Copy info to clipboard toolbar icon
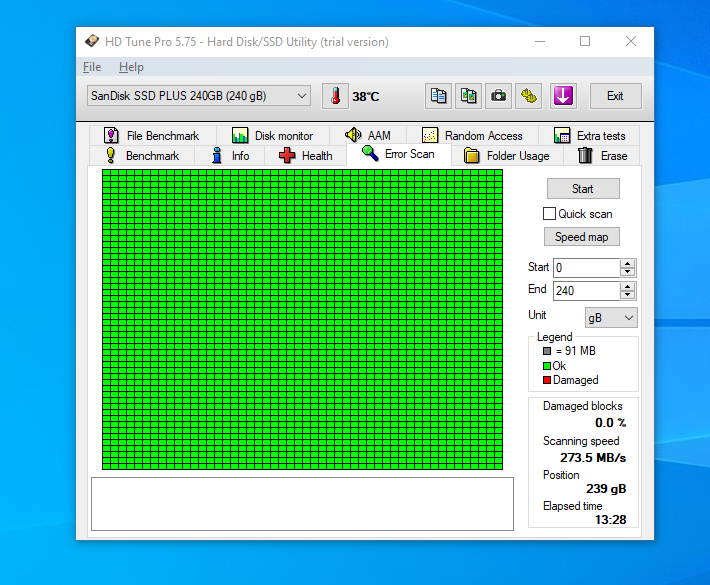The height and width of the screenshot is (585, 710). click(438, 96)
